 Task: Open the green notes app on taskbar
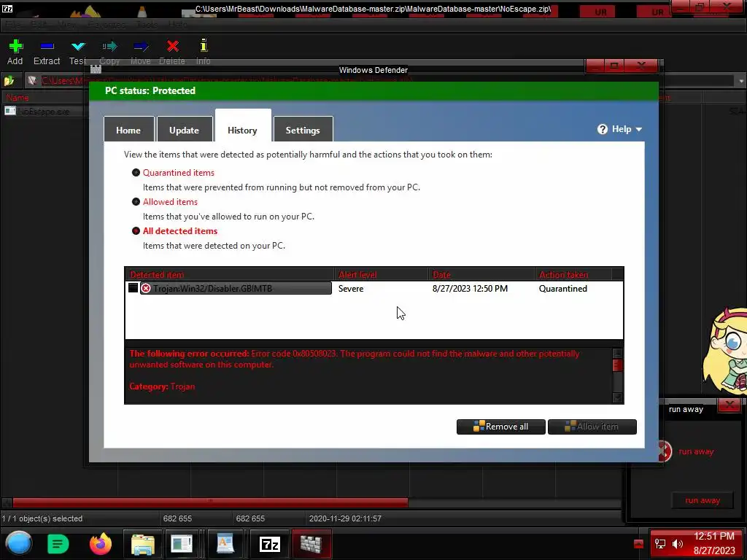[58, 543]
